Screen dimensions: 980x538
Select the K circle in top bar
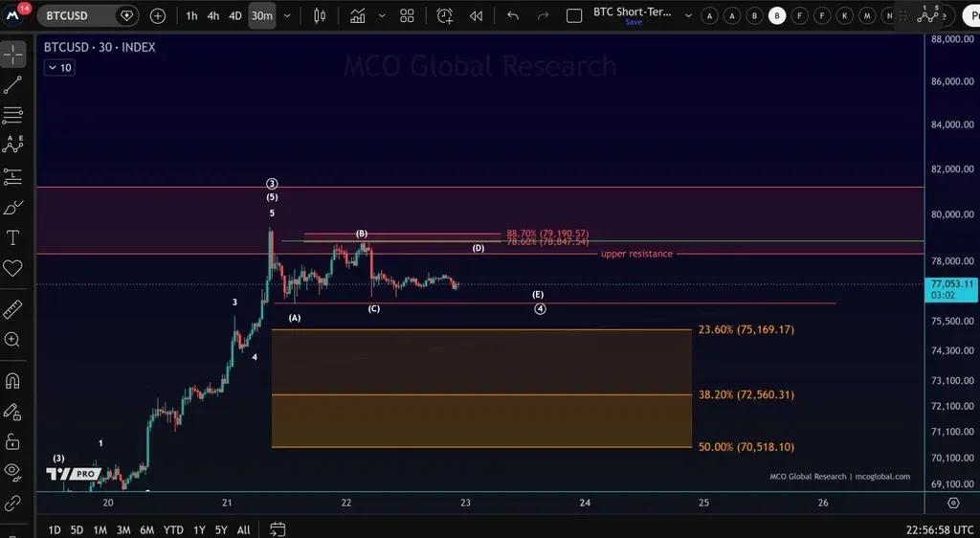[x=844, y=16]
